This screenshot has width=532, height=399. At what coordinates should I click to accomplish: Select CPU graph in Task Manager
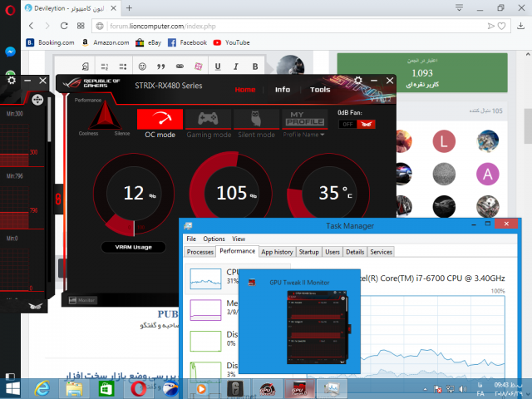coord(205,278)
